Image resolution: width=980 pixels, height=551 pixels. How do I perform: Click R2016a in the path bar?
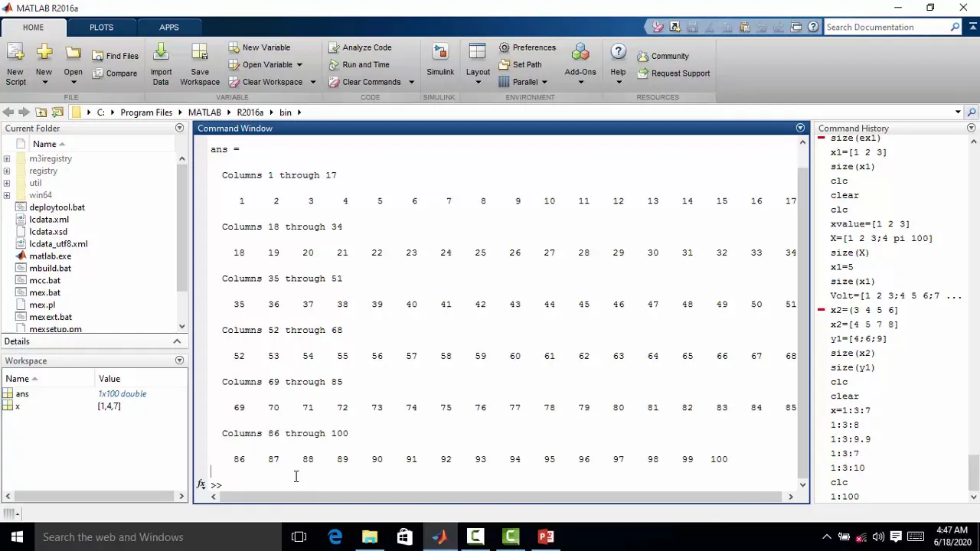coord(250,112)
